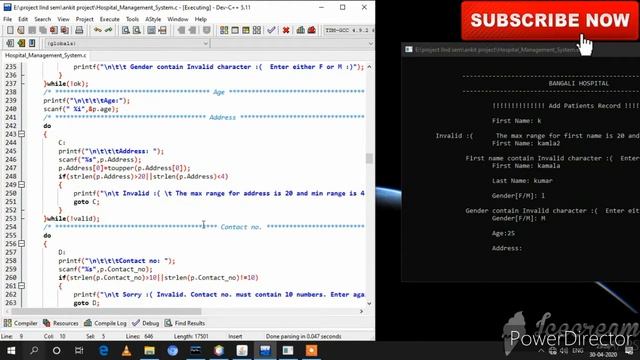Click the Close file toolbar icon
The height and width of the screenshot is (360, 640).
point(53,30)
